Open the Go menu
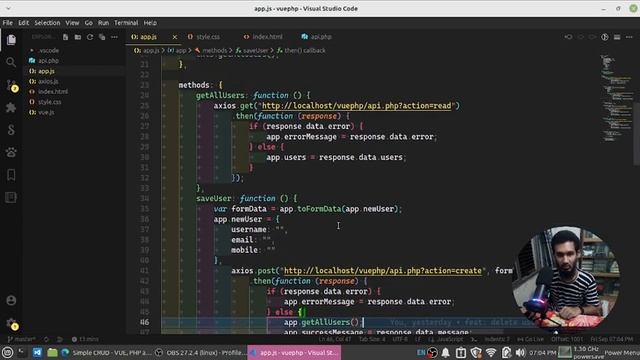640x360 pixels. tap(89, 23)
